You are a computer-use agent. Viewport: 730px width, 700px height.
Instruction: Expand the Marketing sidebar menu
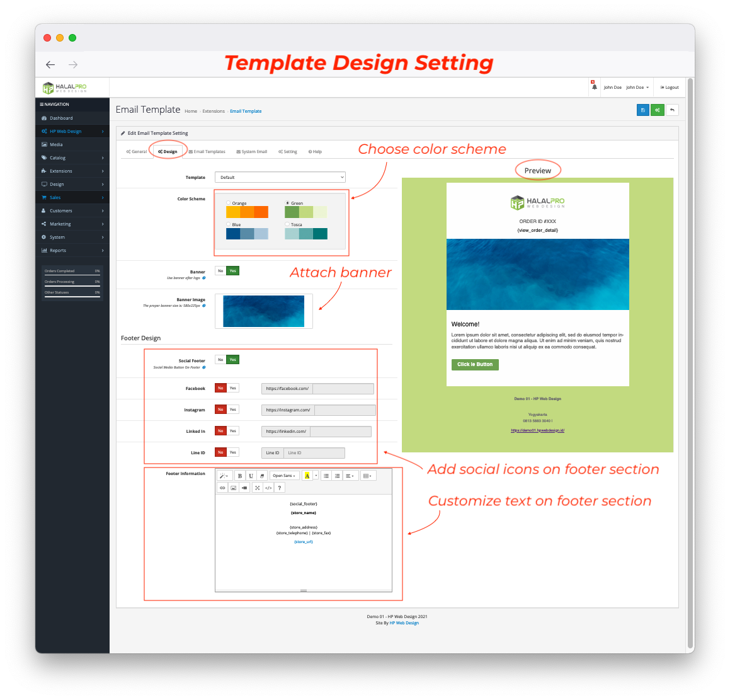pos(72,224)
